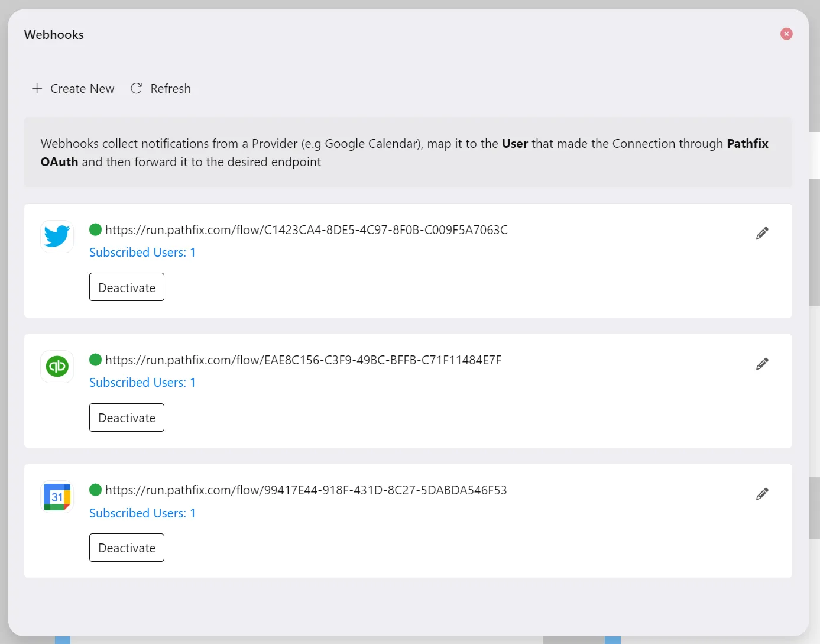Click the Twitter provider logo
Image resolution: width=820 pixels, height=644 pixels.
click(57, 237)
